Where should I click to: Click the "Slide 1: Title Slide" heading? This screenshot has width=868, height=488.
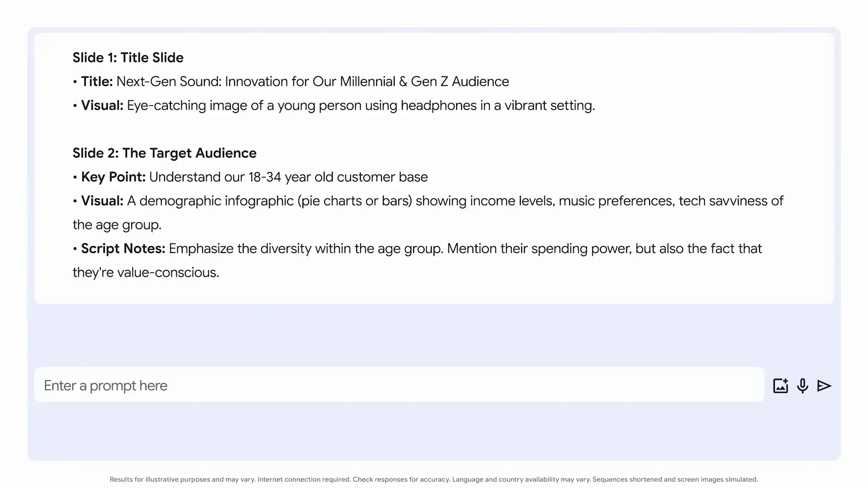tap(128, 58)
